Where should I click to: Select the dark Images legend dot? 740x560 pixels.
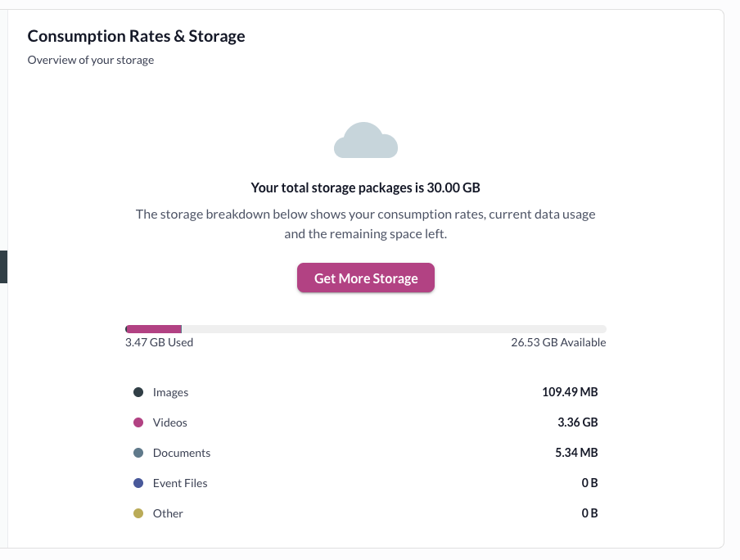(x=138, y=393)
